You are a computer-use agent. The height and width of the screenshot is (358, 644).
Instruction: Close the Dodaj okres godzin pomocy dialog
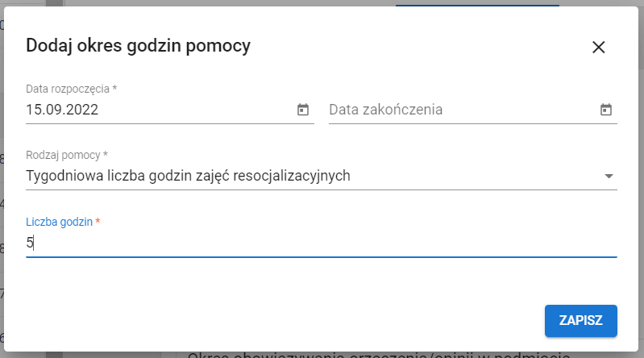[x=598, y=47]
